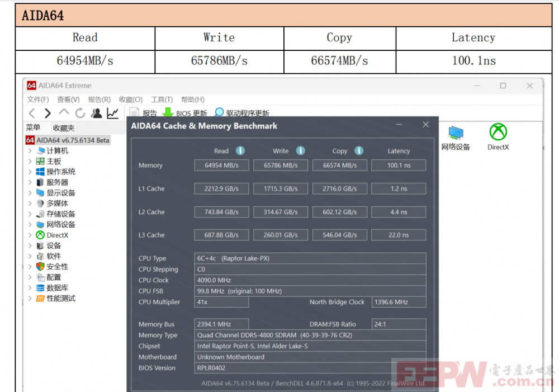
Task: Click the Up level arrow icon
Action: [x=64, y=112]
